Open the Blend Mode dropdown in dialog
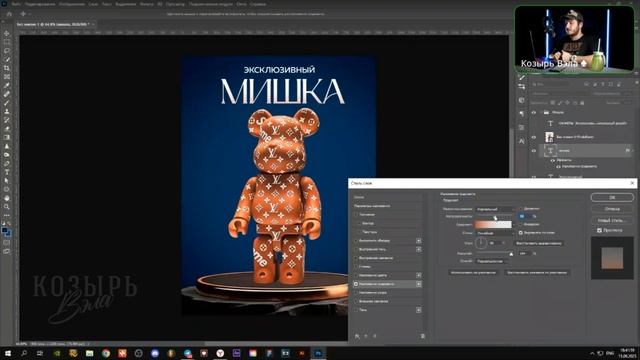 [x=495, y=209]
